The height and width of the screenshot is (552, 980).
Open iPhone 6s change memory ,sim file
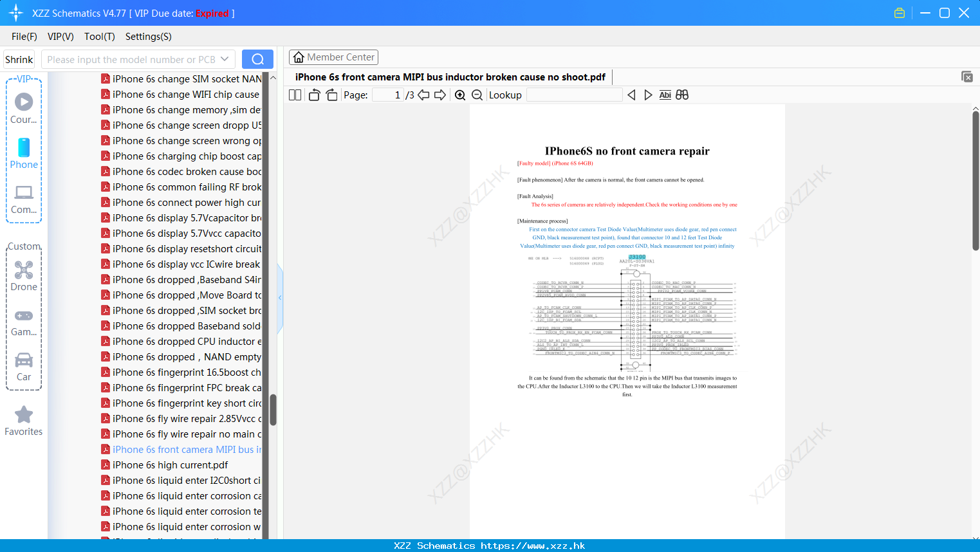(x=181, y=110)
